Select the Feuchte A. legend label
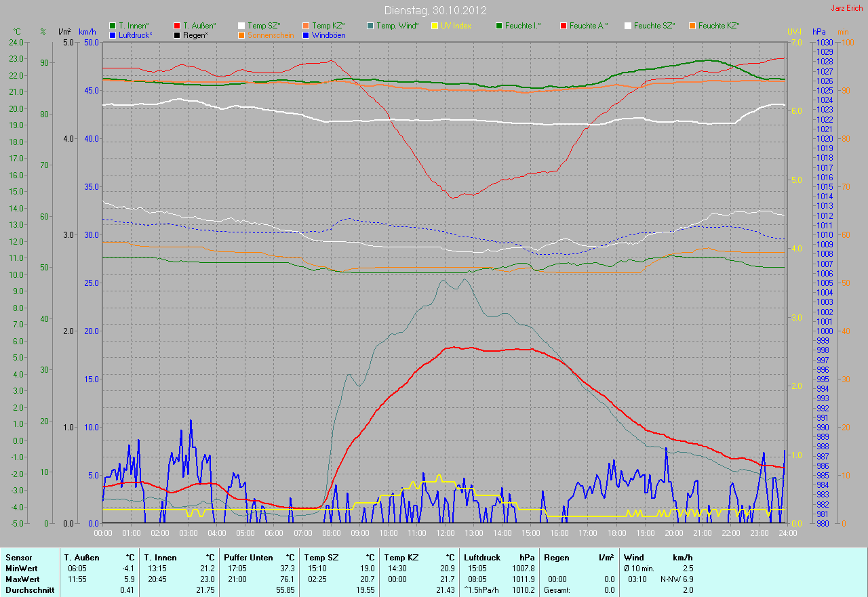This screenshot has width=868, height=597. (x=588, y=26)
